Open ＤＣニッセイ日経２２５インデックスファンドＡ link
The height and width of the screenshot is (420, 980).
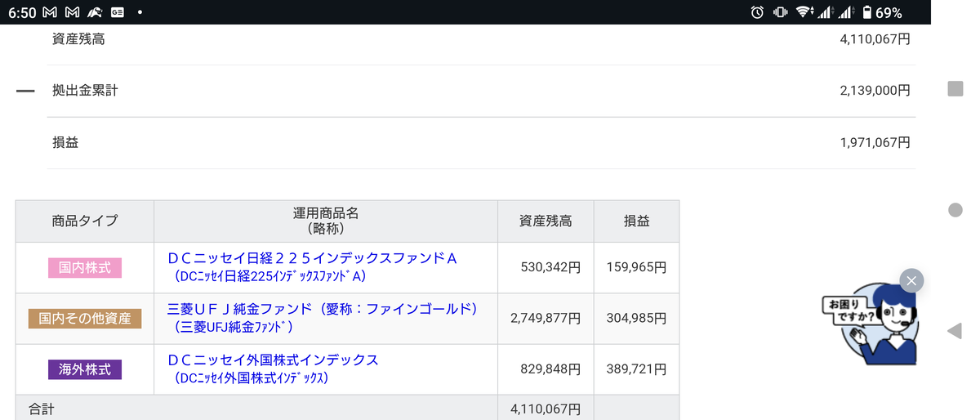(312, 258)
